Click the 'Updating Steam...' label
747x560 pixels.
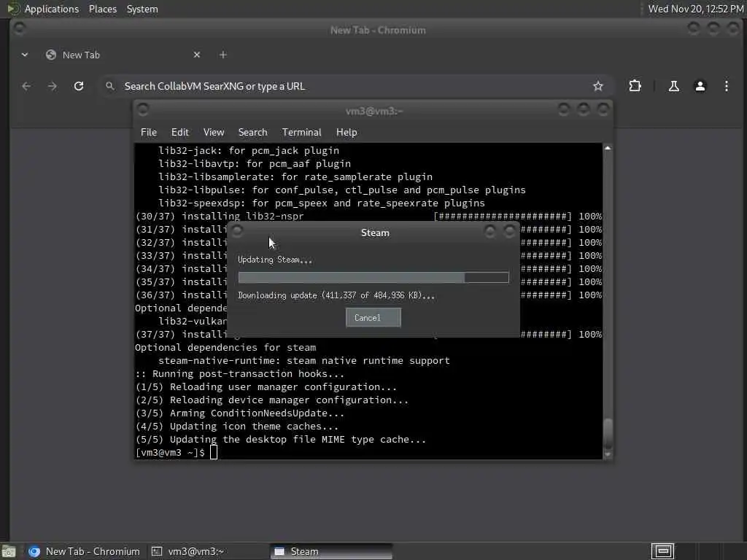click(275, 260)
